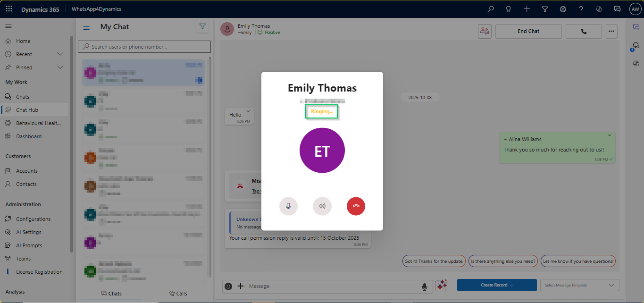Open Dynamics 365 app launcher grid
Viewport: 644px width, 303px height.
(9, 9)
